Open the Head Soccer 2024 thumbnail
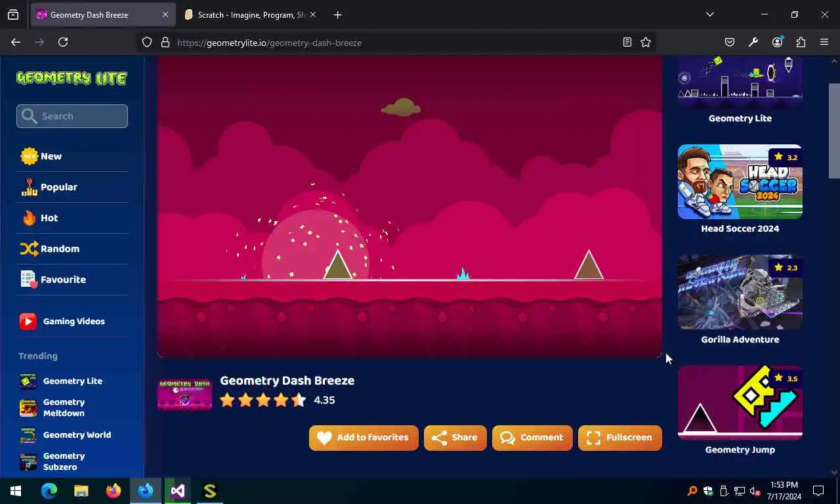This screenshot has height=504, width=840. [740, 182]
